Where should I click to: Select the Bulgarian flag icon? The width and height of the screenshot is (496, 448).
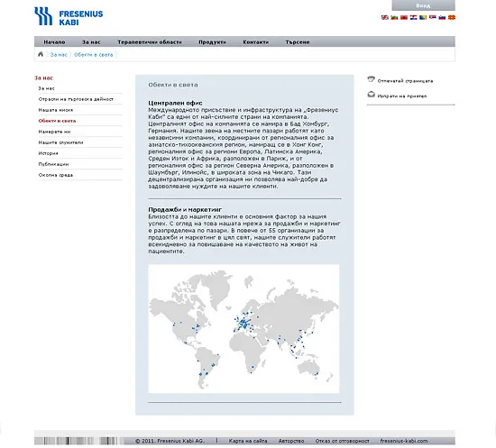click(394, 17)
